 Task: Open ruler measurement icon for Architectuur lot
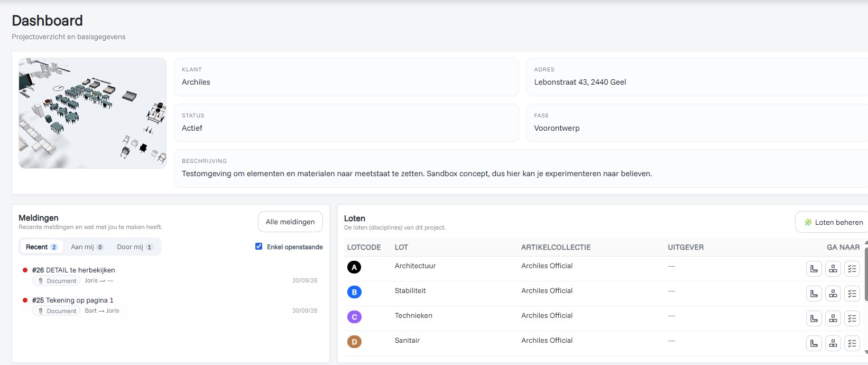814,269
